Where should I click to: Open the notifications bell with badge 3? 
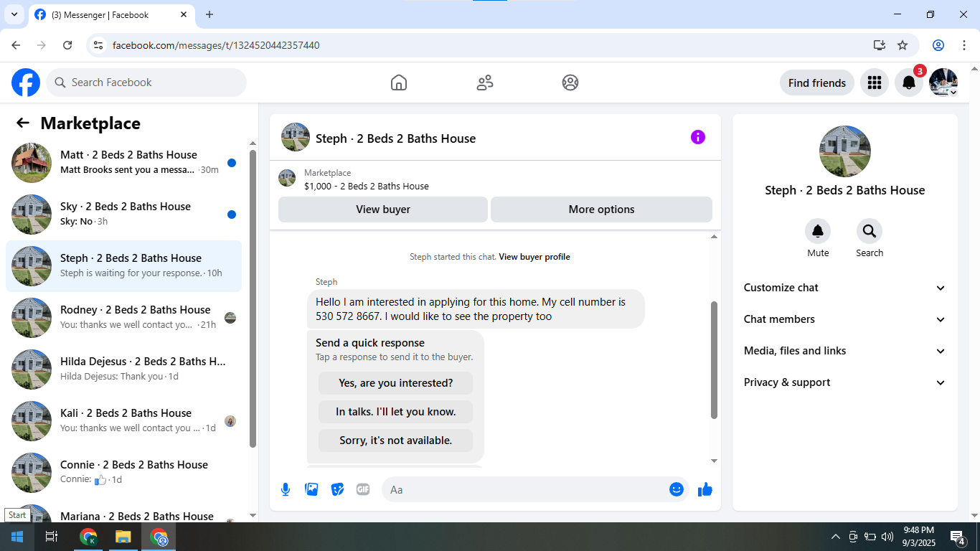tap(909, 83)
